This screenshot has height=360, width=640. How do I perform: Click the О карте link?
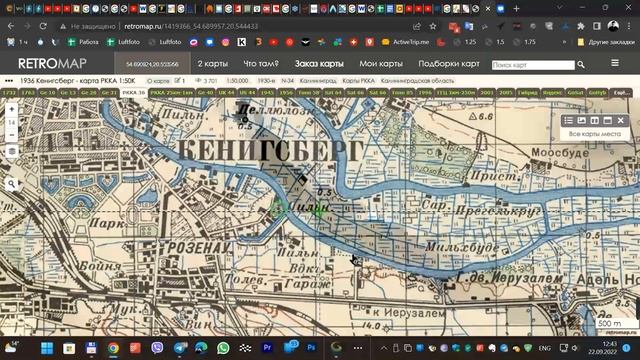[158, 81]
